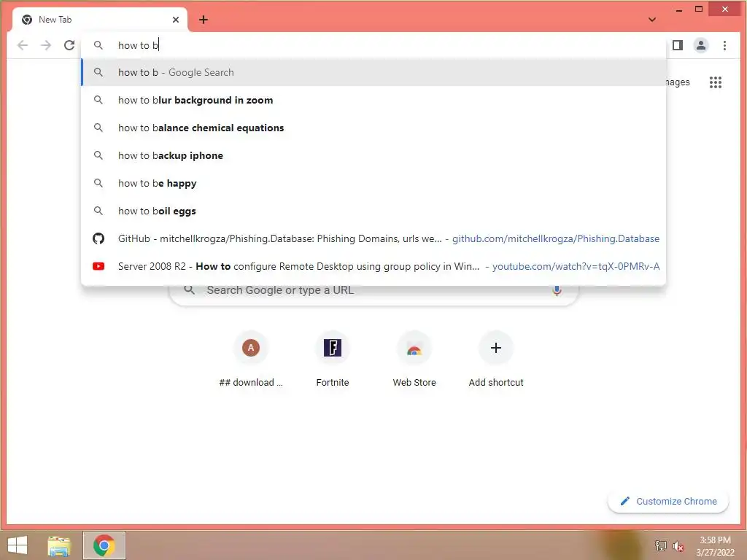Click magnifier icon beside 'how to be happy'
This screenshot has width=747, height=560.
[x=98, y=183]
